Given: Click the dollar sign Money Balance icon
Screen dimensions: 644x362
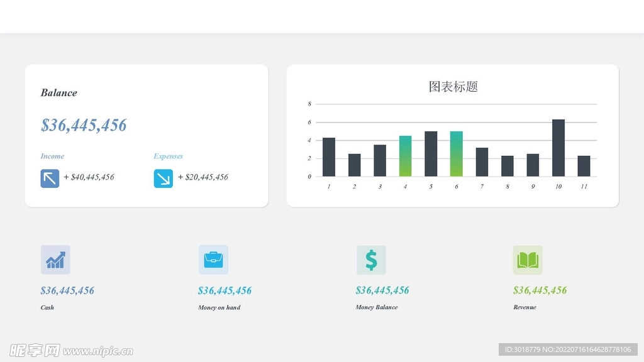Looking at the screenshot, I should [x=371, y=260].
